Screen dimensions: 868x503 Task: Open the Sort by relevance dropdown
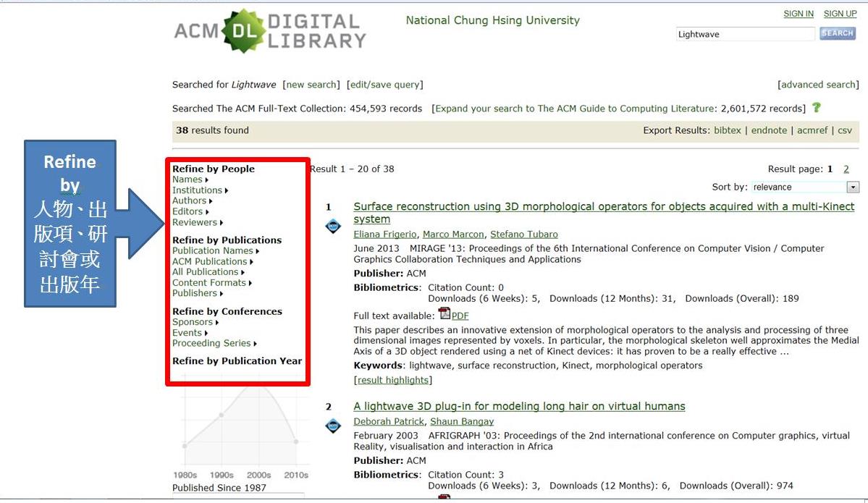[x=805, y=187]
